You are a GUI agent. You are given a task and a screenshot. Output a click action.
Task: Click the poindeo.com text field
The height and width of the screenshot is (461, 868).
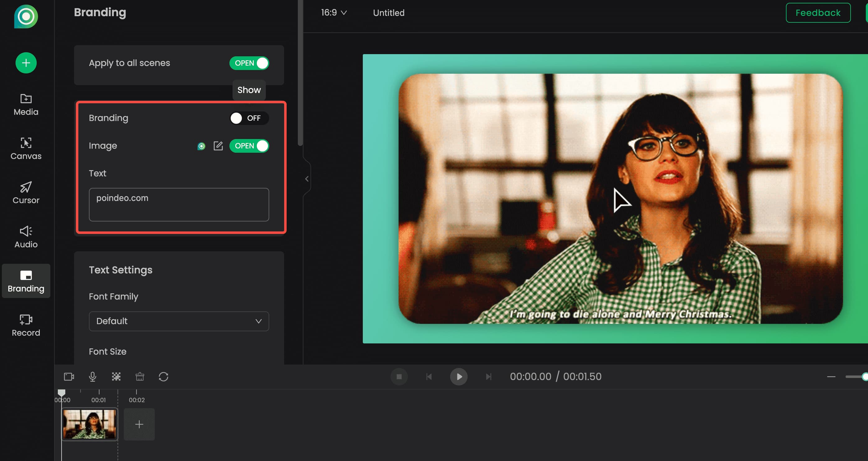point(179,205)
